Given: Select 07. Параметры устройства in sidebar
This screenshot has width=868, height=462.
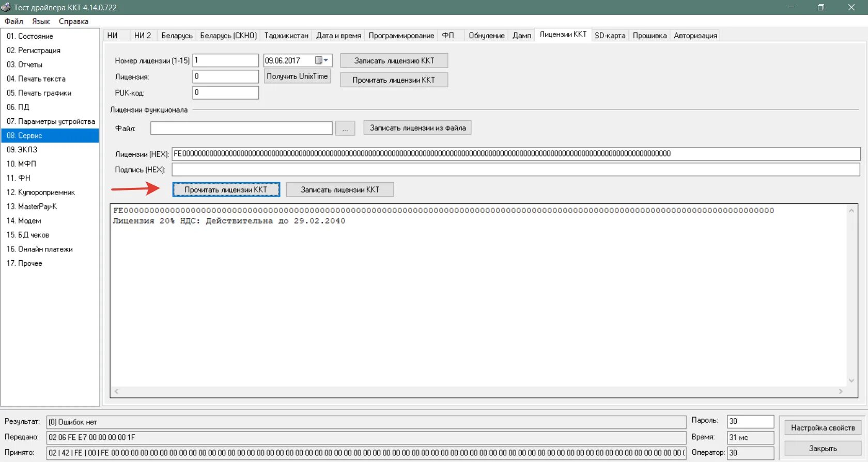Looking at the screenshot, I should coord(50,121).
